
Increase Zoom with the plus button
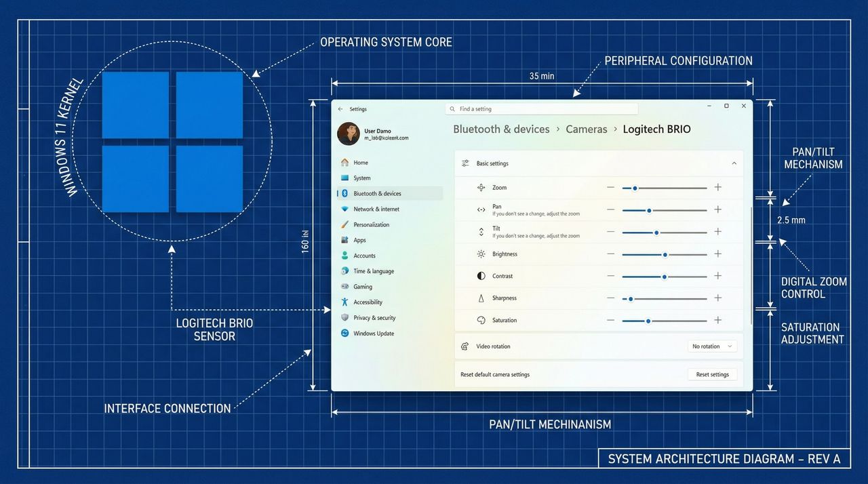tap(718, 188)
